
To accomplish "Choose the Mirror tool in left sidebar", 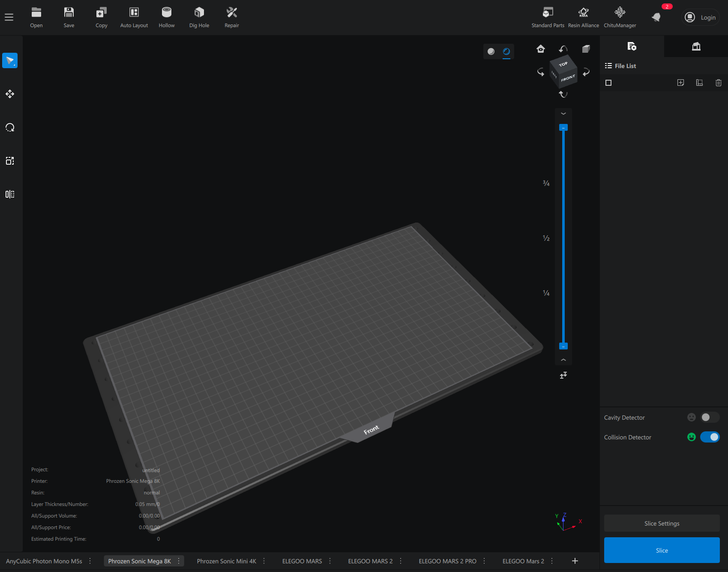I will 10,194.
